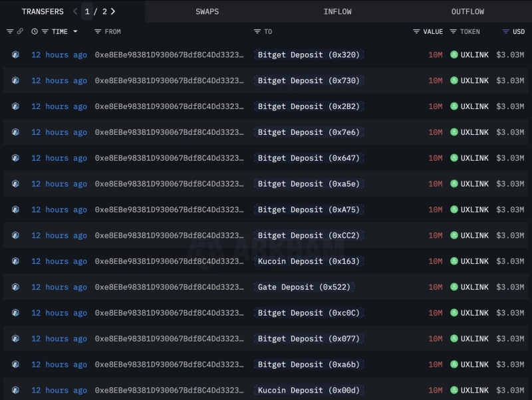This screenshot has width=532, height=400.
Task: Open the Kucoin Deposit (0x00d) address
Action: [309, 390]
